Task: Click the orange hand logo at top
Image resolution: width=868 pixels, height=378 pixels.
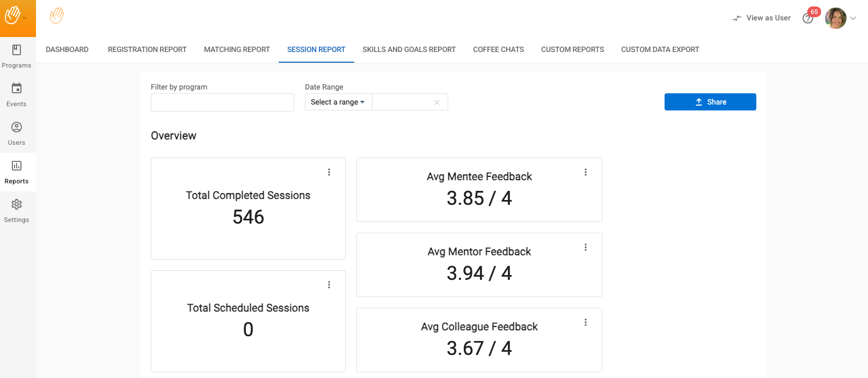Action: click(x=57, y=16)
